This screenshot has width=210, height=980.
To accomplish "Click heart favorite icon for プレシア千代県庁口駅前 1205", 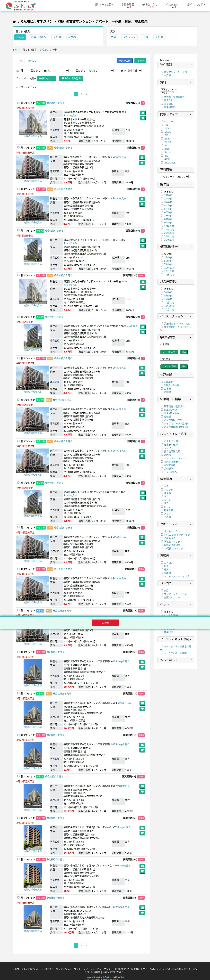I will [143, 246].
